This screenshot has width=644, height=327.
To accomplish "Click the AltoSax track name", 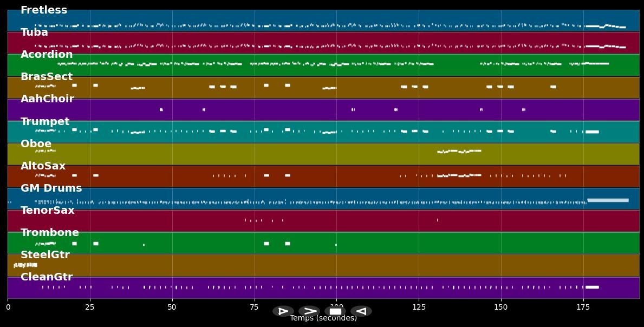I will [43, 166].
